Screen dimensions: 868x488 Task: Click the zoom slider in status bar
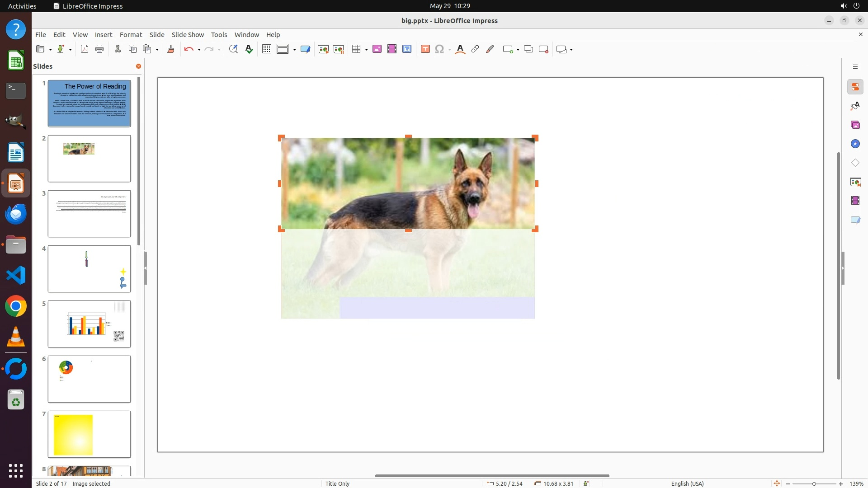(x=814, y=483)
